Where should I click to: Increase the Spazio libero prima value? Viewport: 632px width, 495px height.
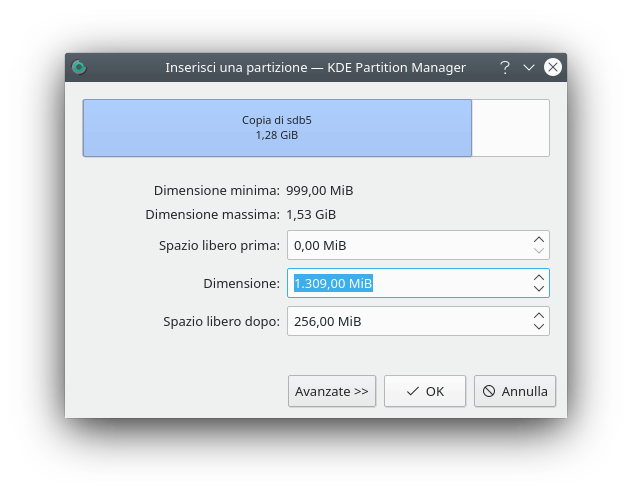539,240
